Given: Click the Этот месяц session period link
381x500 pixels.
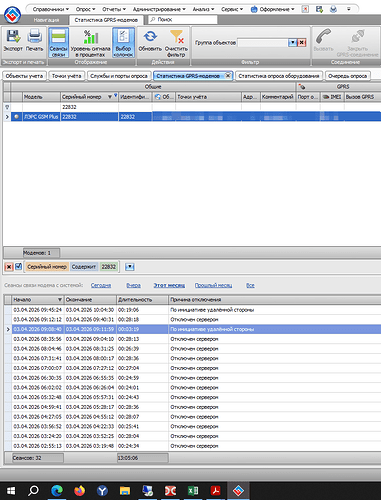Looking at the screenshot, I should [169, 285].
